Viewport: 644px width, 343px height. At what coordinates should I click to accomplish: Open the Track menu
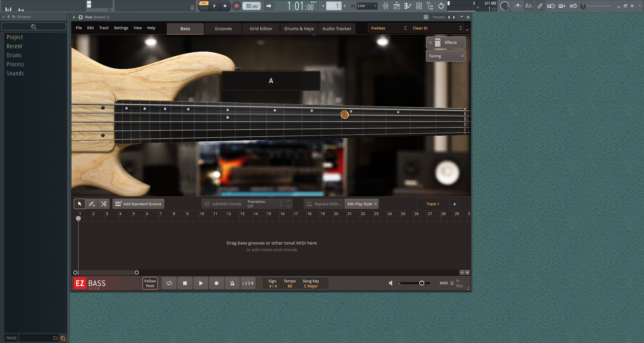pyautogui.click(x=104, y=28)
